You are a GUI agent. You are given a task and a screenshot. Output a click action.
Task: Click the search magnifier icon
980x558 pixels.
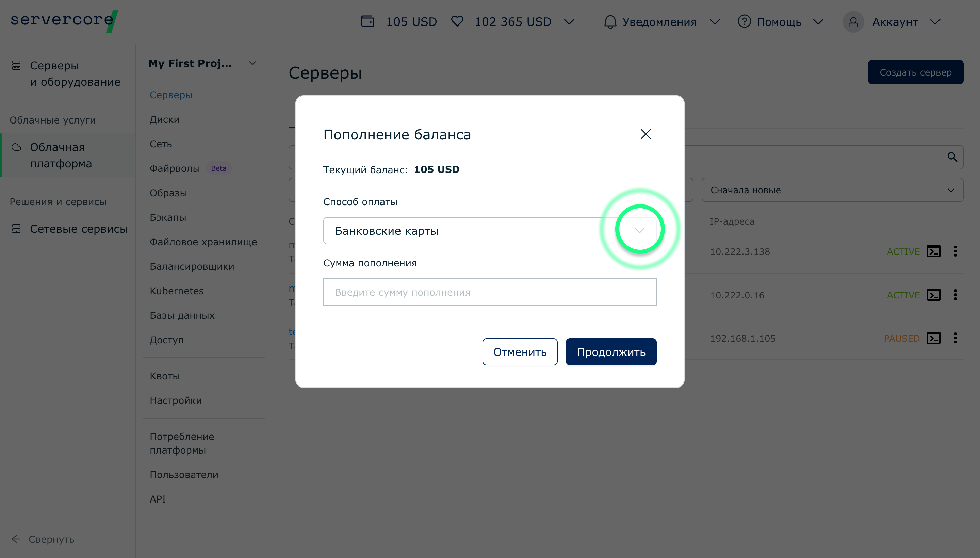click(952, 157)
